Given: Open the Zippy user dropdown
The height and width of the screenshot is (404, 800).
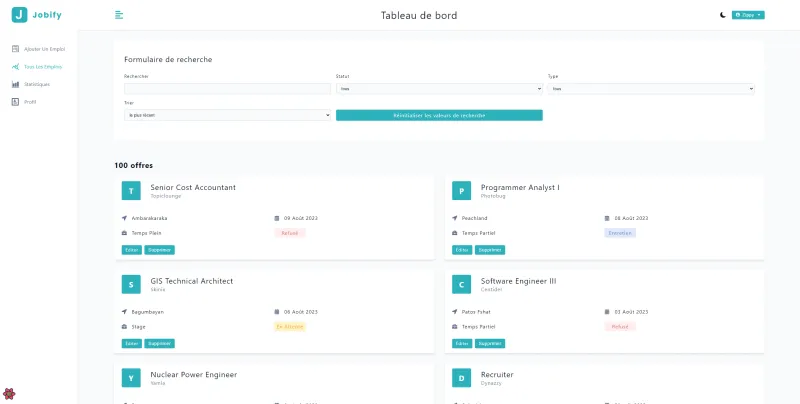Looking at the screenshot, I should [x=748, y=15].
